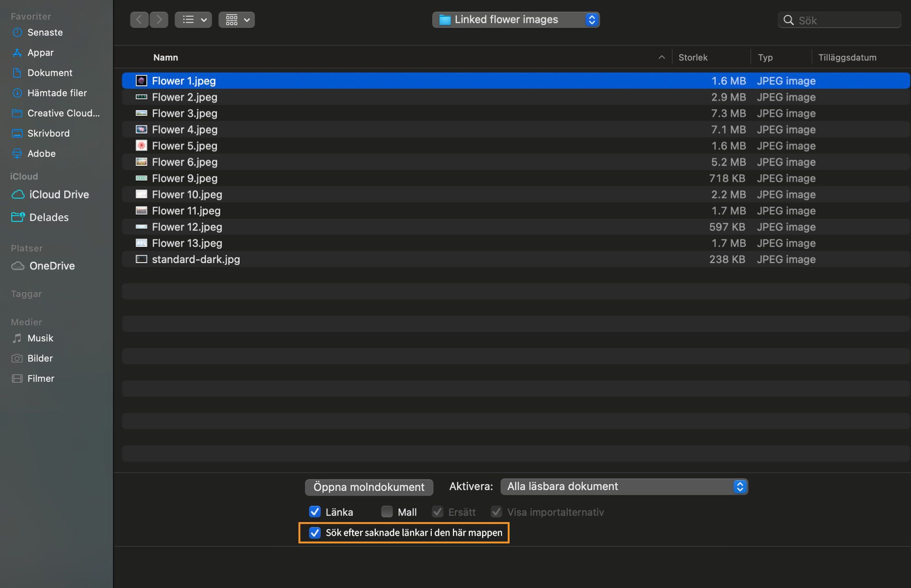Click the forward navigation arrow
The height and width of the screenshot is (588, 911).
tap(159, 20)
